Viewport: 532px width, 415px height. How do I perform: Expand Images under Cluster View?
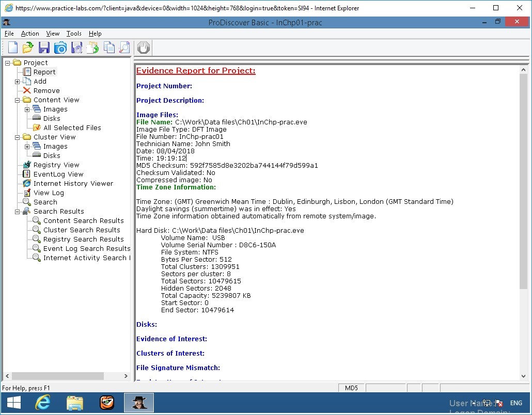pyautogui.click(x=27, y=147)
